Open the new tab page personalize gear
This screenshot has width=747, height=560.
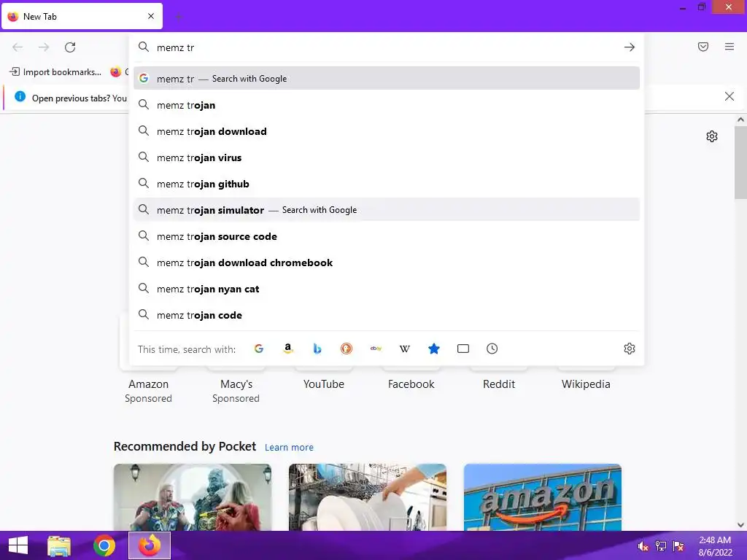(x=712, y=136)
